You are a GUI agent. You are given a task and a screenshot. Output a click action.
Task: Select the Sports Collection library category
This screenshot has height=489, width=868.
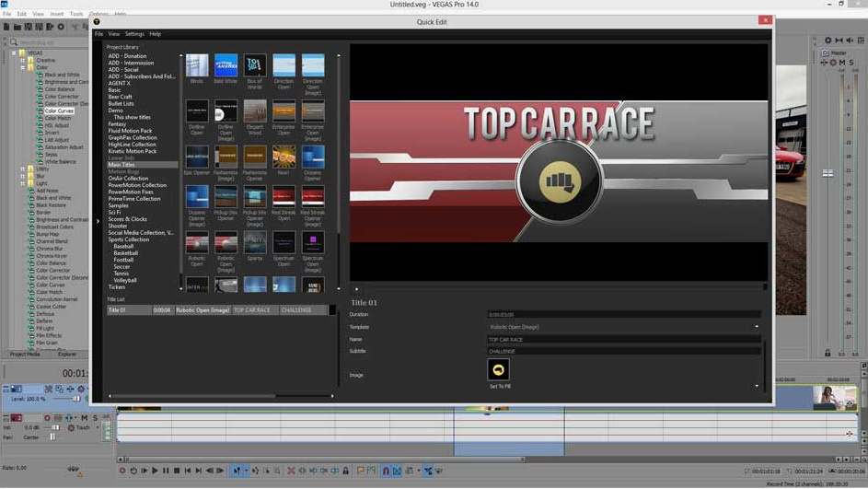tap(129, 239)
